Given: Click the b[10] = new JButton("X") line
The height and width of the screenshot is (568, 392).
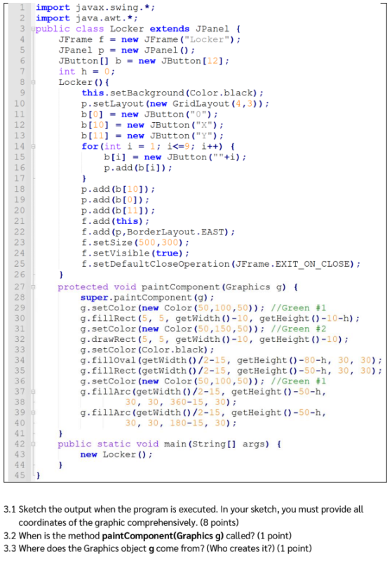Looking at the screenshot, I should coord(152,126).
